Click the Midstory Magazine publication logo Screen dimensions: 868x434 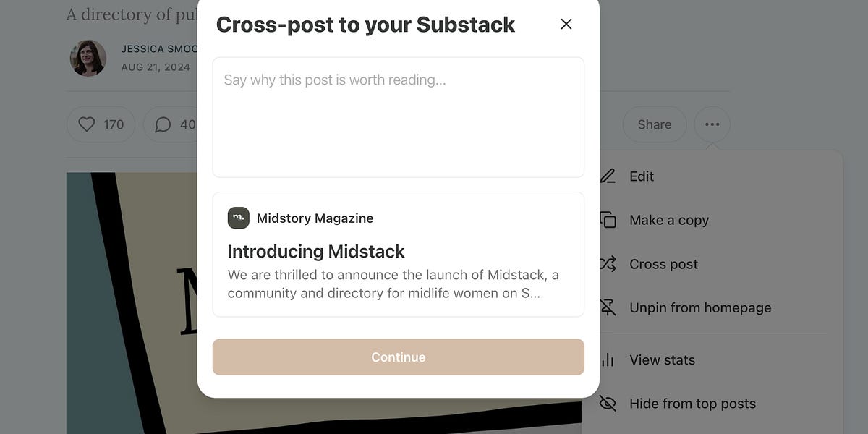coord(237,218)
